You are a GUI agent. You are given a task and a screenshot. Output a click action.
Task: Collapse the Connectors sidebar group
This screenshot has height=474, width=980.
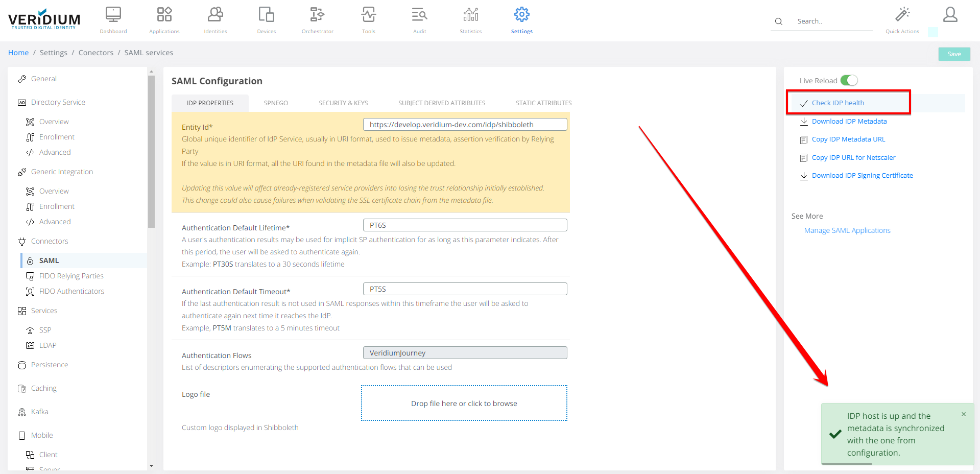point(49,241)
